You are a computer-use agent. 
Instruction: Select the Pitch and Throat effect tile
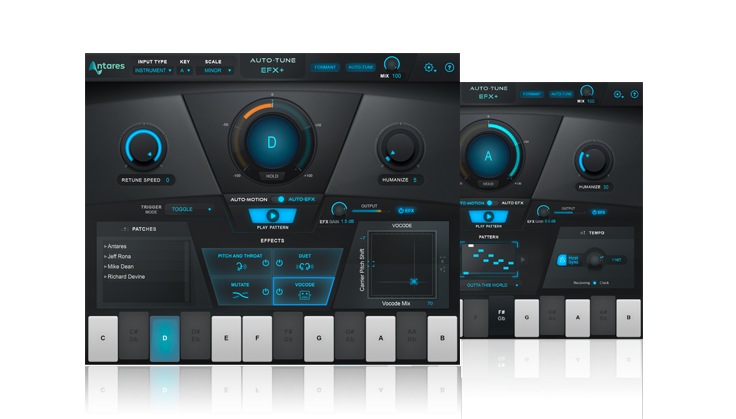[x=238, y=263]
